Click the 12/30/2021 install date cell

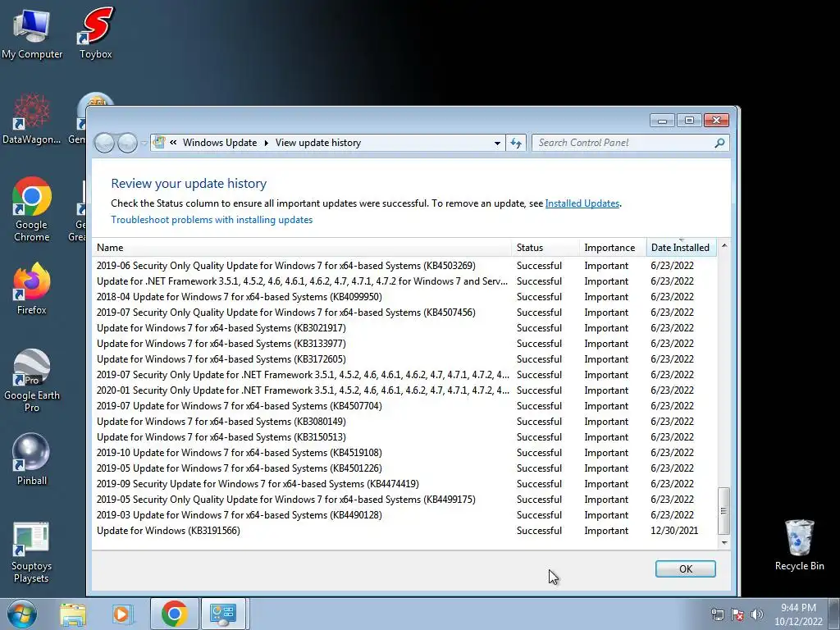point(674,531)
